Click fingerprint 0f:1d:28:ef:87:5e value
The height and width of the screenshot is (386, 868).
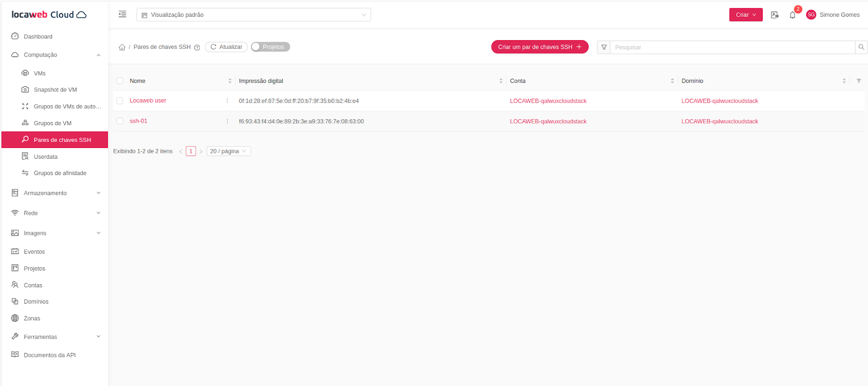(x=299, y=101)
